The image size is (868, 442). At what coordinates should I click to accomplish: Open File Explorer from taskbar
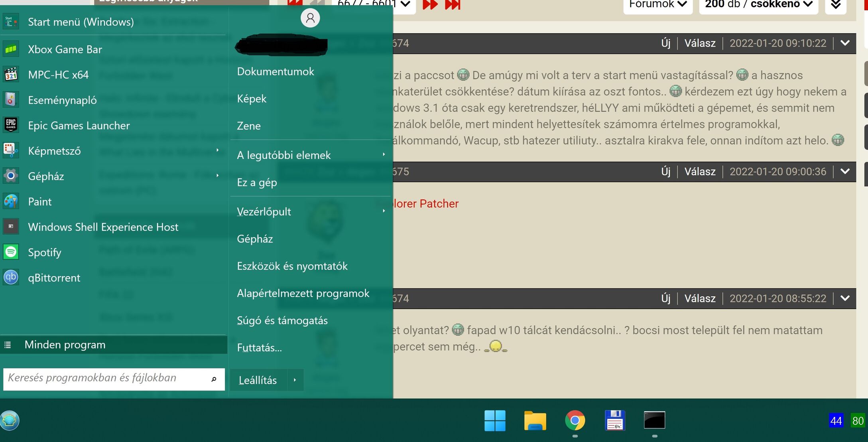pyautogui.click(x=535, y=420)
